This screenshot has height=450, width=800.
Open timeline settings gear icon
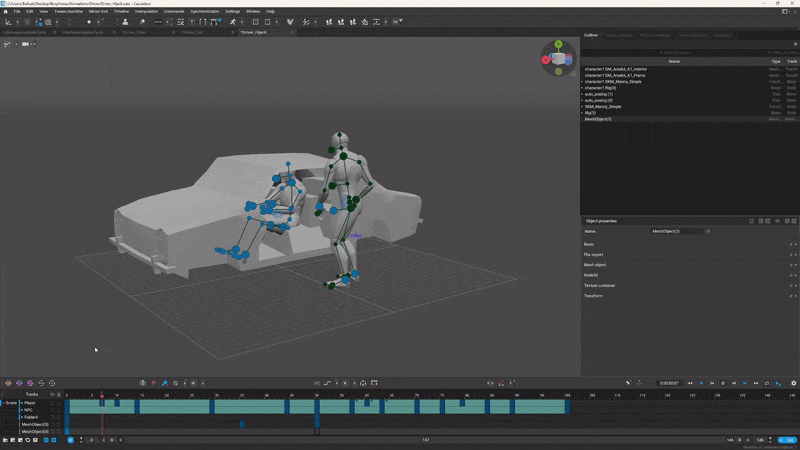click(794, 383)
